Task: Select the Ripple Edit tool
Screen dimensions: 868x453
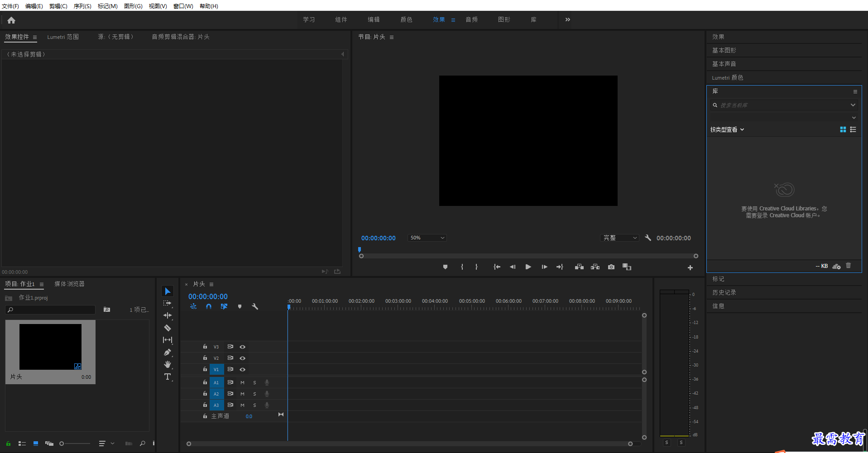Action: [x=168, y=315]
